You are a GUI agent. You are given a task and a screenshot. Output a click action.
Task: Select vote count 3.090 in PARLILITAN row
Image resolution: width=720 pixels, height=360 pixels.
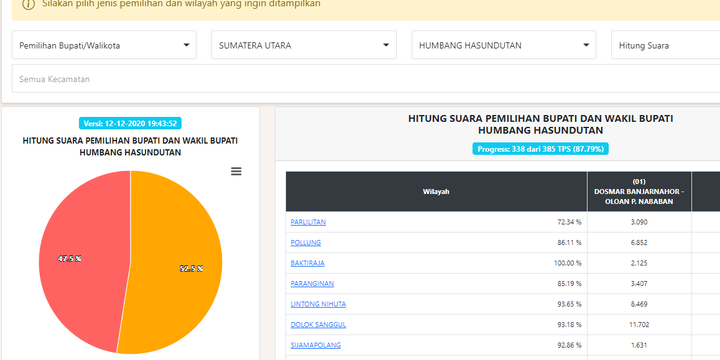point(639,222)
